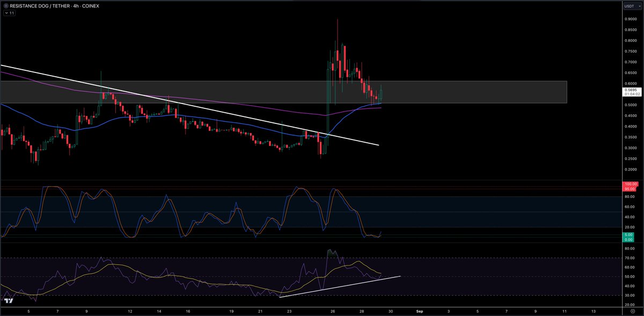Click the 30 date label on time axis
The image size is (644, 316).
tap(391, 311)
